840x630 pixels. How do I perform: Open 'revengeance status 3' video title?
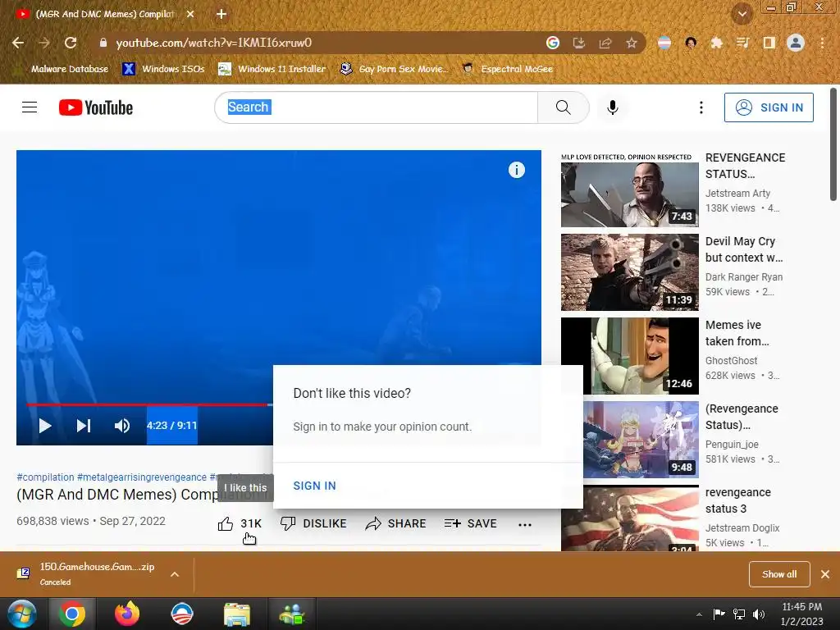point(737,500)
